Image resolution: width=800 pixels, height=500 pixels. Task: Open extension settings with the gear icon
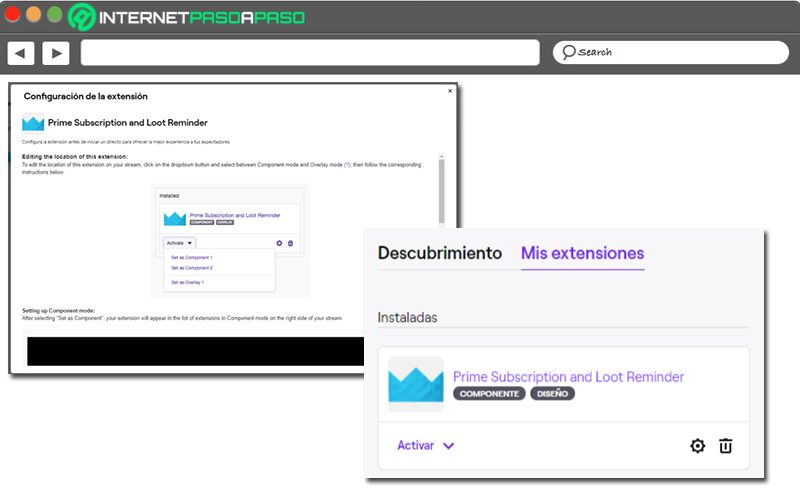697,446
